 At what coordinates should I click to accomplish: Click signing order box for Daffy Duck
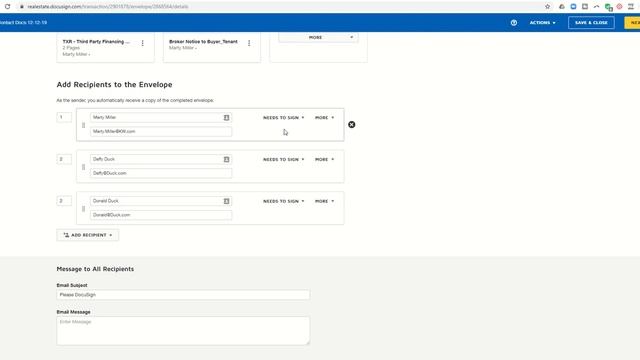(x=64, y=159)
